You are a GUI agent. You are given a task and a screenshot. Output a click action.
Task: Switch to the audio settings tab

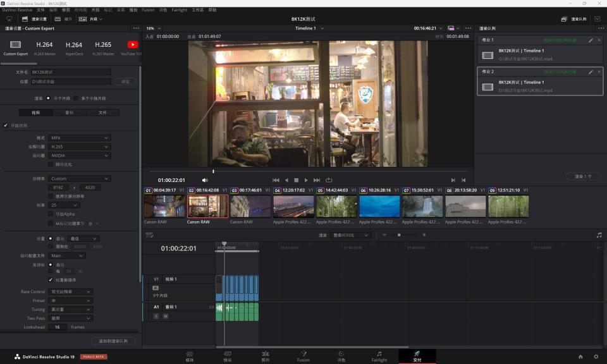click(x=69, y=112)
